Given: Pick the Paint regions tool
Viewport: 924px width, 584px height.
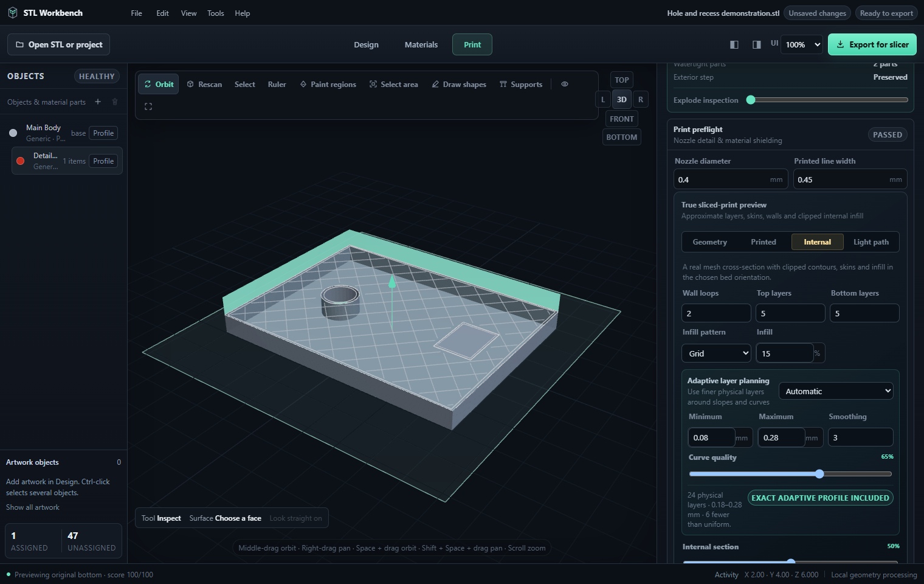Looking at the screenshot, I should [x=328, y=84].
